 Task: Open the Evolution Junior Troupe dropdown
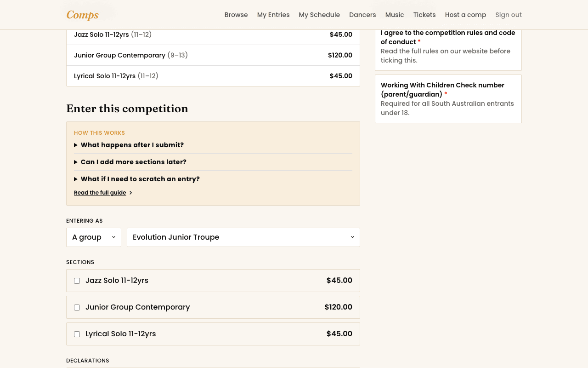(x=243, y=237)
